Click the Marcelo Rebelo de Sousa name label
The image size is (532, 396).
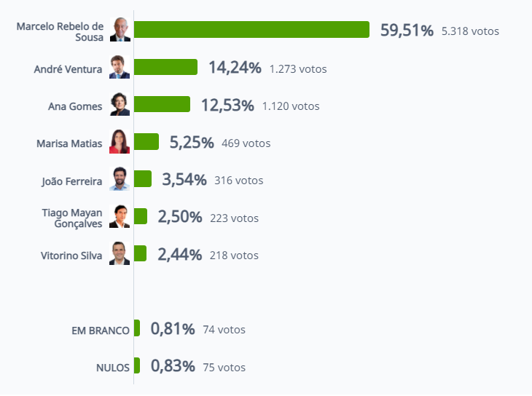pos(60,31)
